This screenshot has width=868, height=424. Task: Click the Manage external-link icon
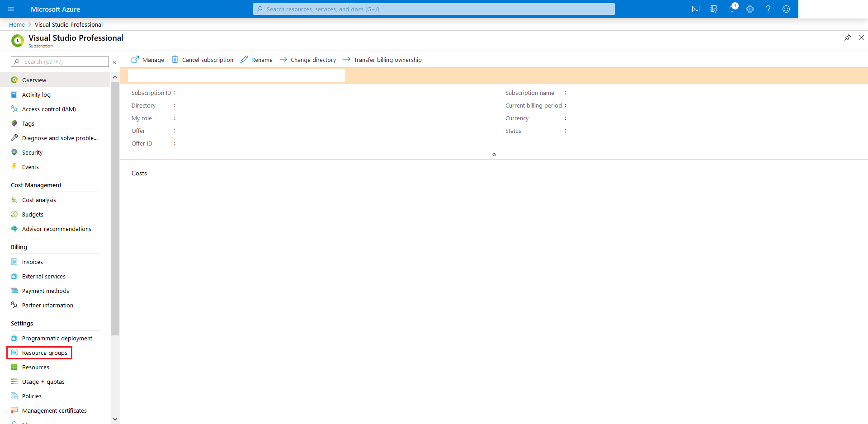coord(135,60)
